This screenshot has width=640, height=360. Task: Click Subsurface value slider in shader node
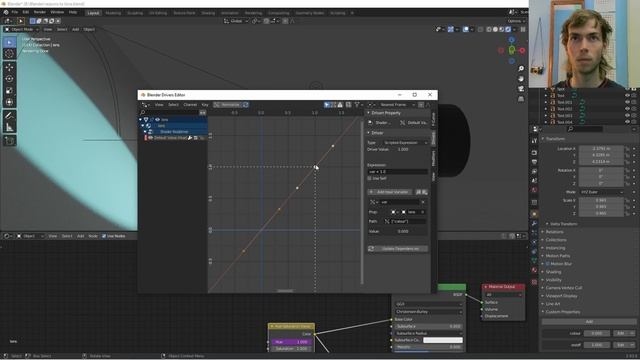(429, 327)
